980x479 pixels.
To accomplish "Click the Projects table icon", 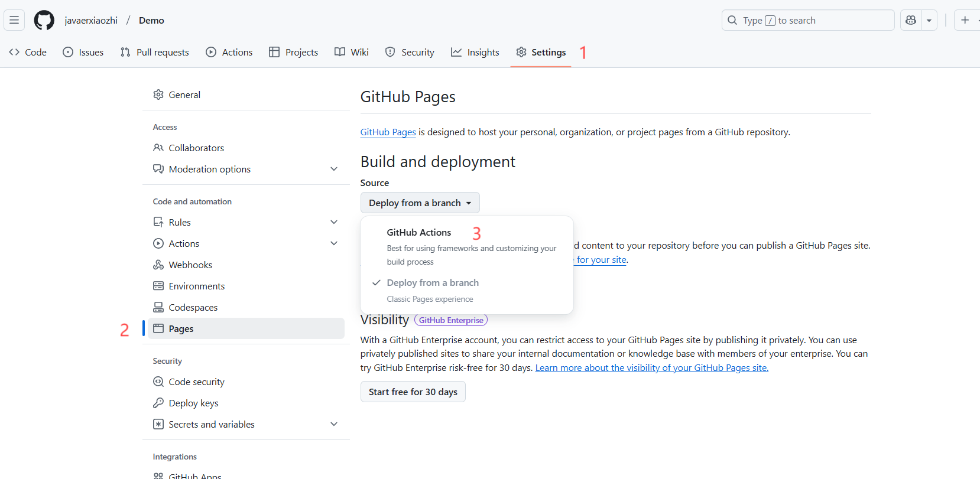I will (274, 52).
